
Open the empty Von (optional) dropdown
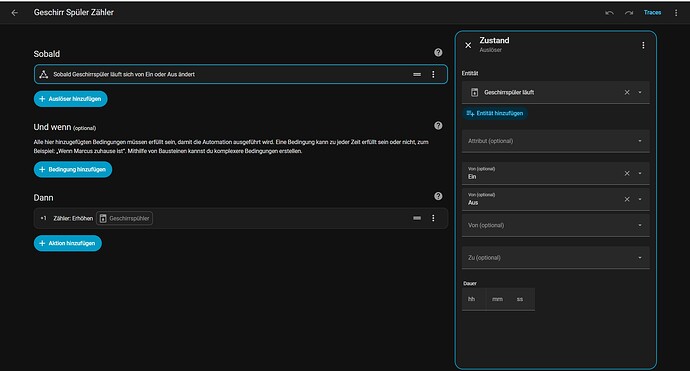click(556, 225)
